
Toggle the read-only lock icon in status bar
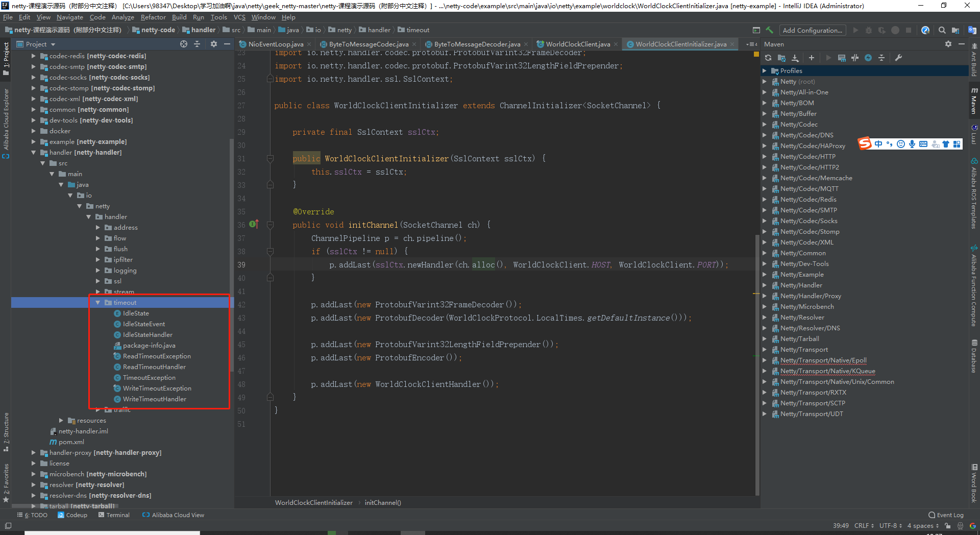click(x=947, y=526)
